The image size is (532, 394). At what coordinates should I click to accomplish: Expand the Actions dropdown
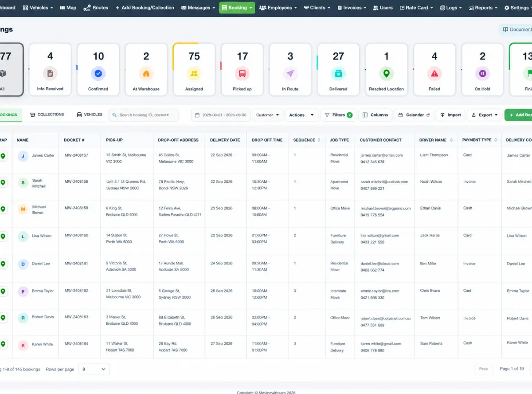pos(301,115)
